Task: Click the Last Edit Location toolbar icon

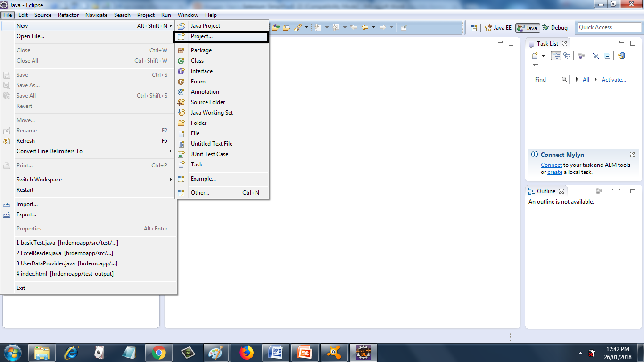Action: (354, 27)
